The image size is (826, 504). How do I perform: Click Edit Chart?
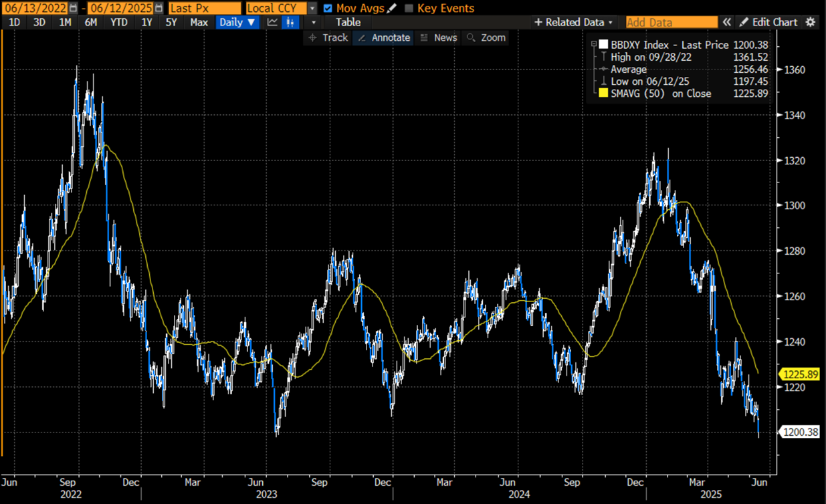coord(775,22)
